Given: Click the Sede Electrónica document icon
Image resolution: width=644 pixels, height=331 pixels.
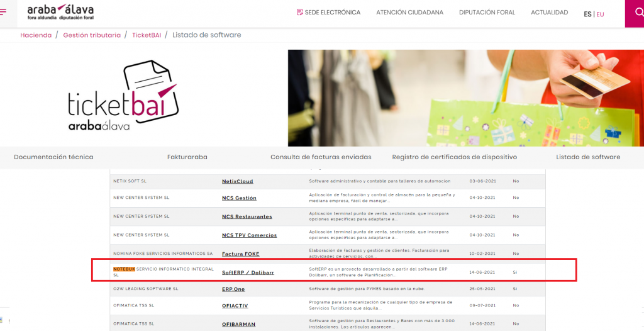Looking at the screenshot, I should click(x=300, y=13).
